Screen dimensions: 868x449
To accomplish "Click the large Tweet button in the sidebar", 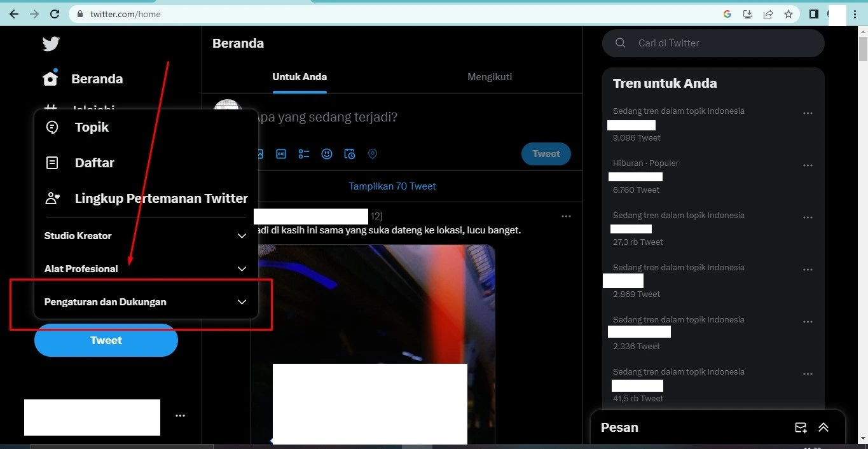I will pyautogui.click(x=106, y=340).
